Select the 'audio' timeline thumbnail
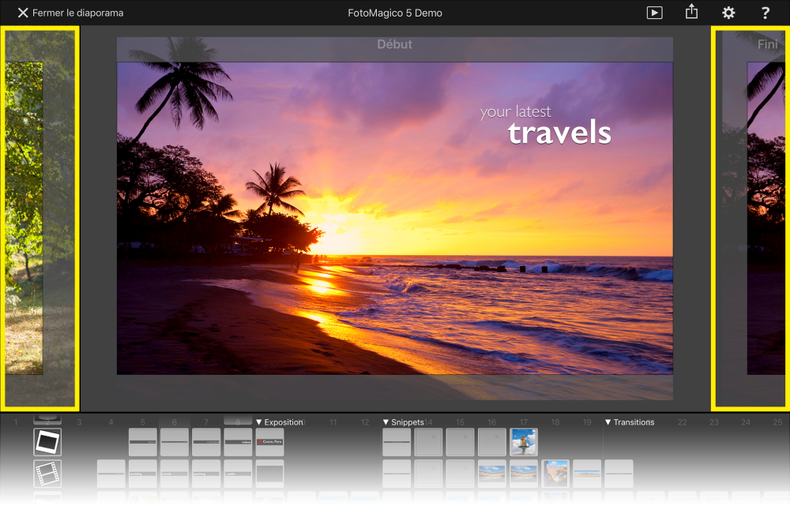Screen dimensions: 790x532 (238, 473)
